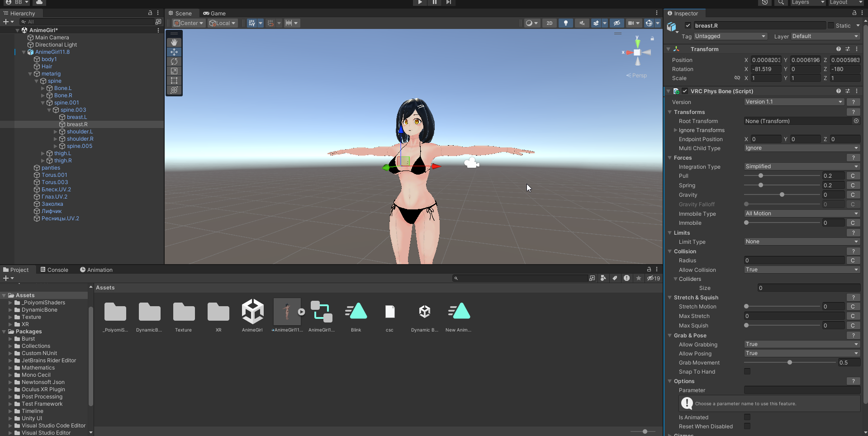Open the Tag Untagged dropdown
Image resolution: width=868 pixels, height=436 pixels.
point(730,36)
